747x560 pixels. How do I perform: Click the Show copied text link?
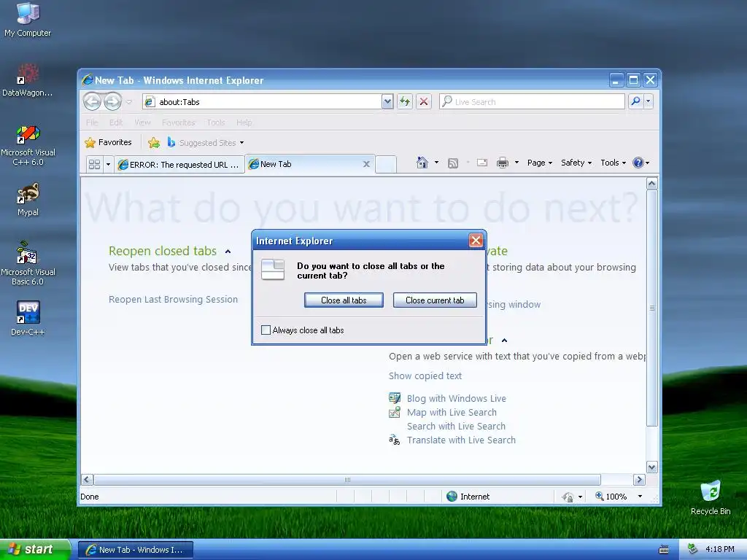tap(425, 376)
